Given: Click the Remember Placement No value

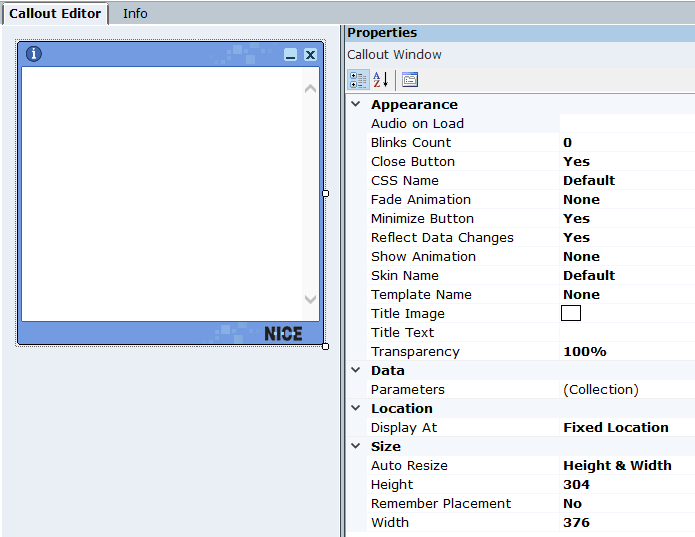Looking at the screenshot, I should tap(572, 503).
